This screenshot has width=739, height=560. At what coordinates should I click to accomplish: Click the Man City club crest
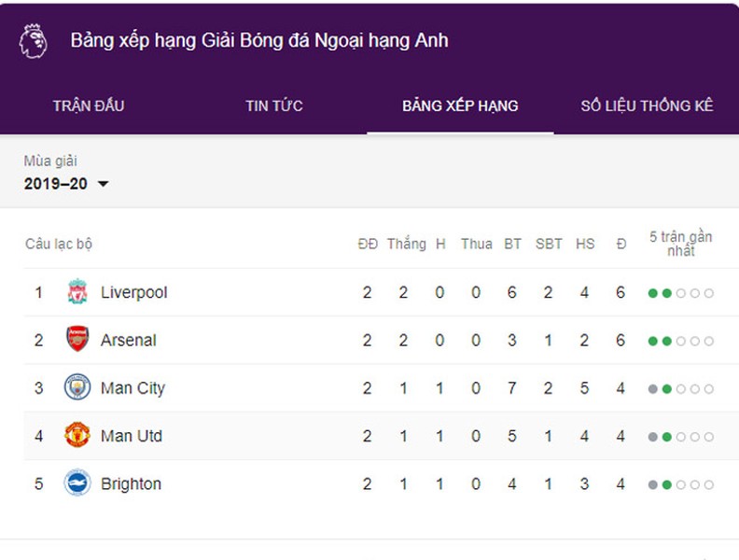77,387
